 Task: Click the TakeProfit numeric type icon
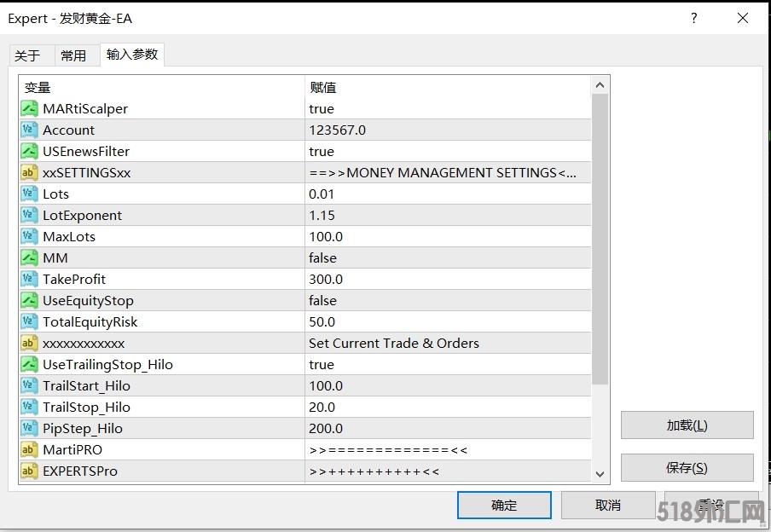[29, 280]
